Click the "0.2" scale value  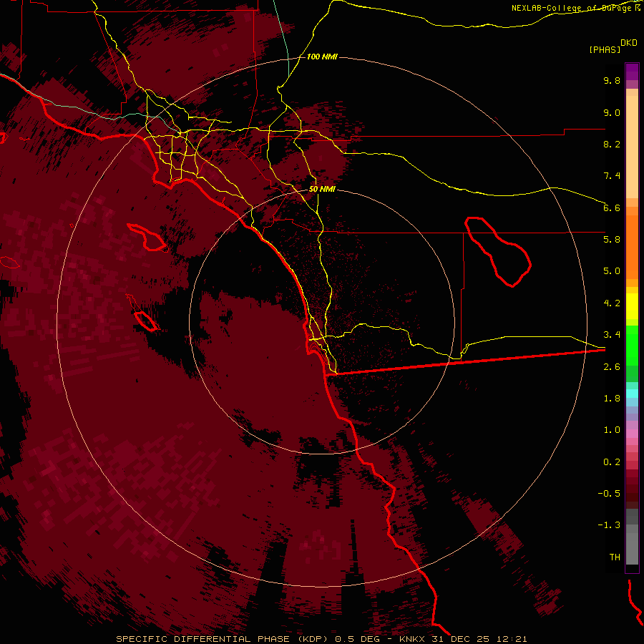pyautogui.click(x=612, y=462)
